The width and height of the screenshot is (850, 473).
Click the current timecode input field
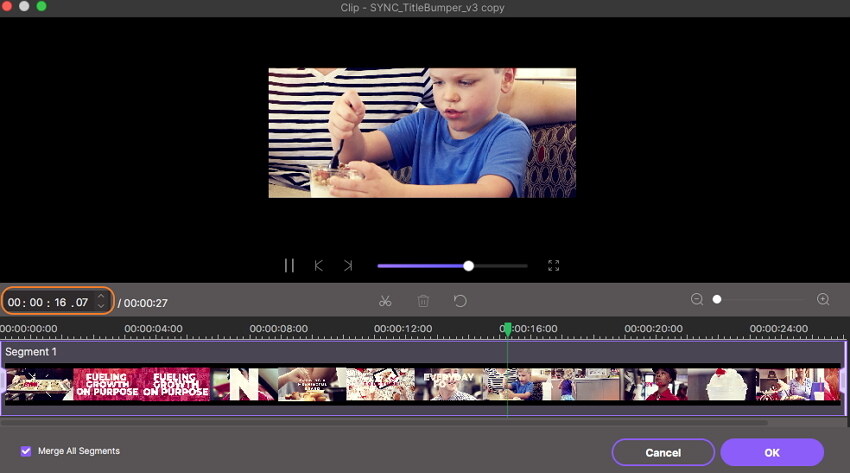[x=48, y=302]
